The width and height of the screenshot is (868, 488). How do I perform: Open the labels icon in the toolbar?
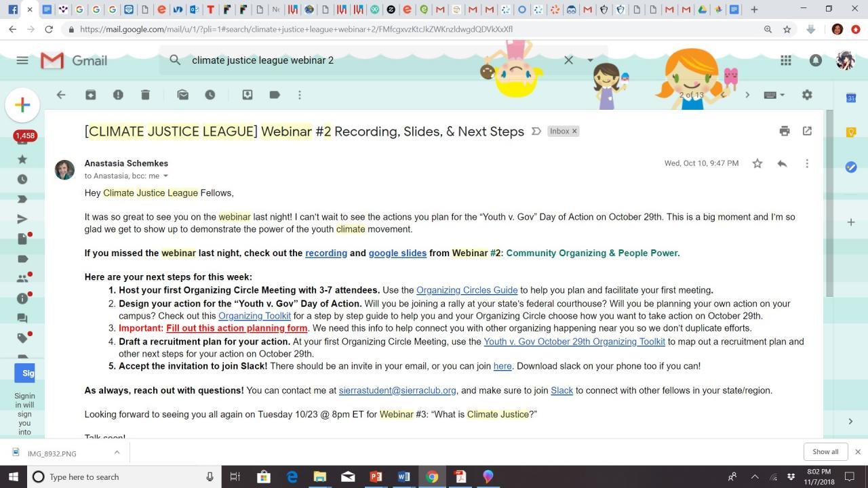[x=275, y=95]
